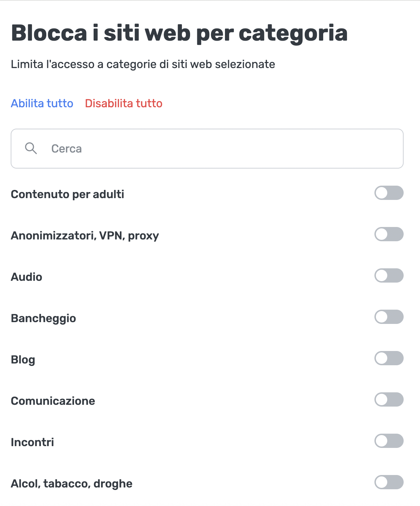Click the Comunicazione category label
Viewport: 420px width, 506px height.
coord(53,401)
